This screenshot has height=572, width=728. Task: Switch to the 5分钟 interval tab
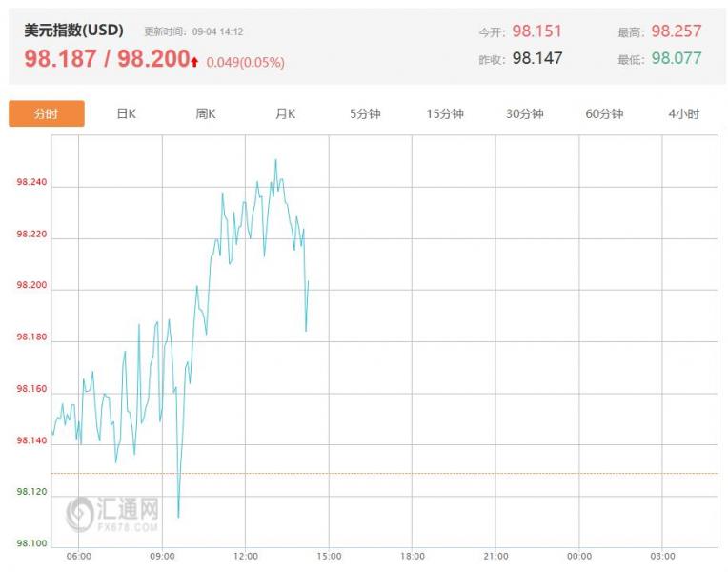coord(365,113)
